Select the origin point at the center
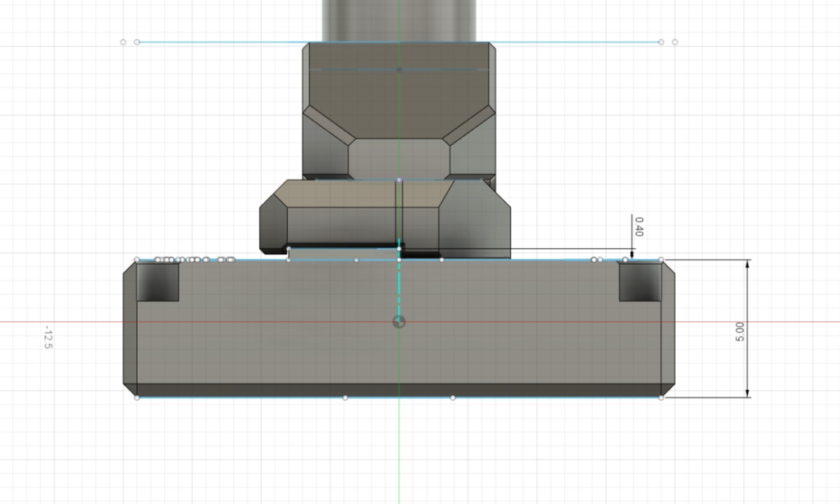Image resolution: width=840 pixels, height=504 pixels. click(399, 322)
